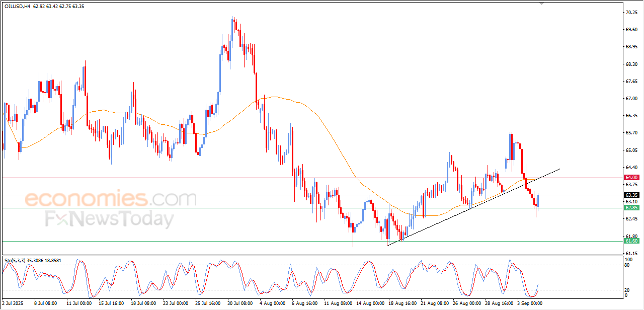Click the 61.15 price axis label
644x310 pixels.
632,253
